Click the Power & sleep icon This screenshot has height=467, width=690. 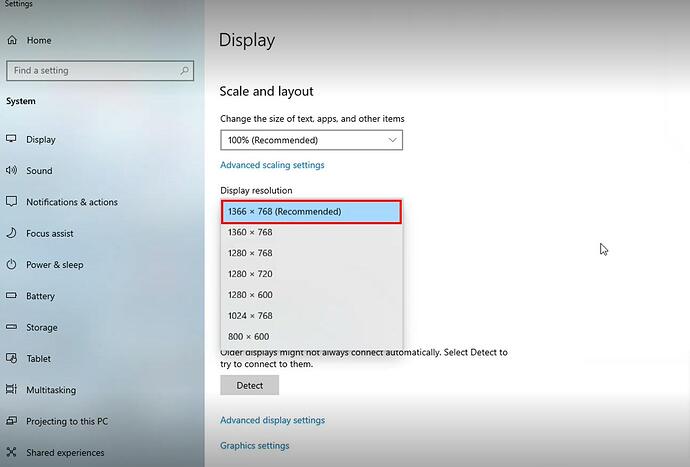point(11,265)
